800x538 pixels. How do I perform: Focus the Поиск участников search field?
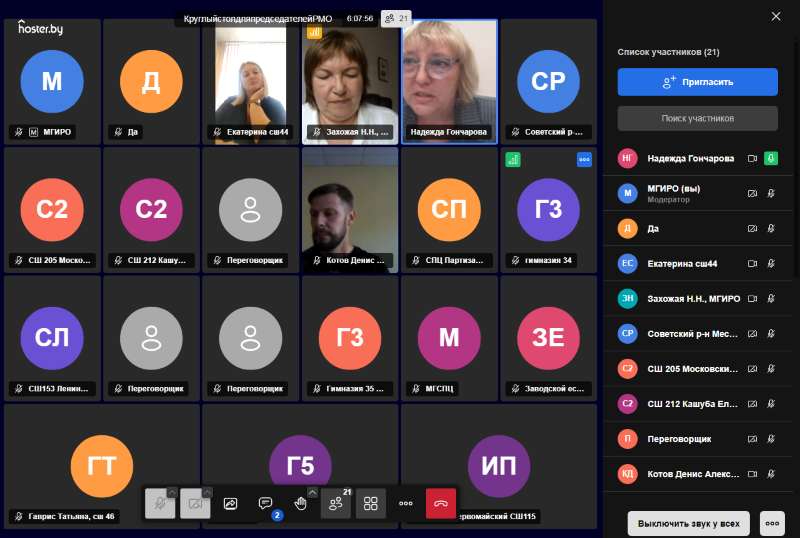tap(697, 118)
